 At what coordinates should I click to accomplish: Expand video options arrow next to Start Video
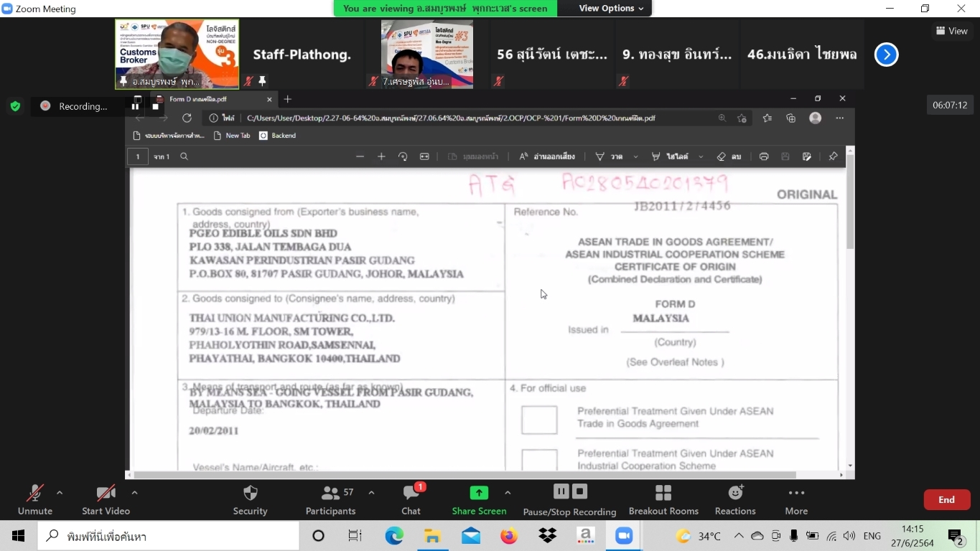click(x=134, y=493)
